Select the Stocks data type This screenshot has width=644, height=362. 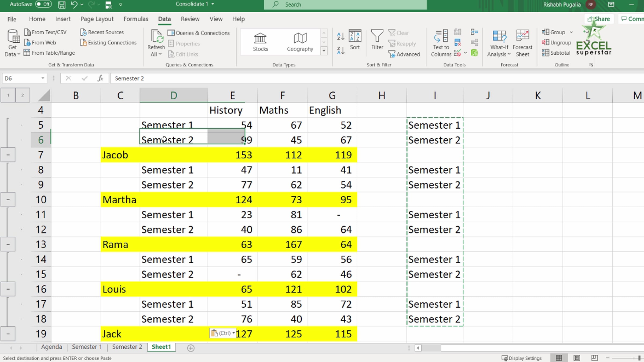click(x=260, y=42)
